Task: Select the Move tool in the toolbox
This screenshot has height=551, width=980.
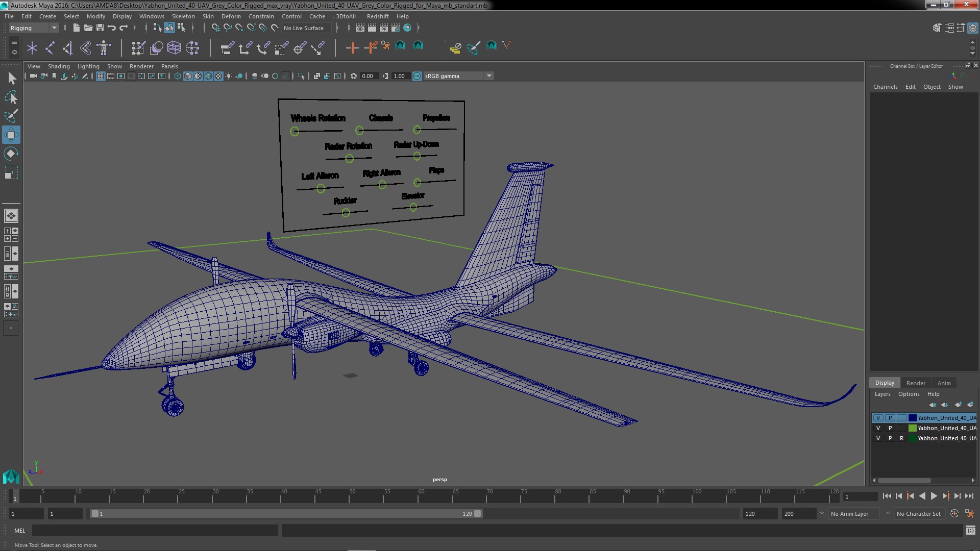Action: tap(11, 135)
